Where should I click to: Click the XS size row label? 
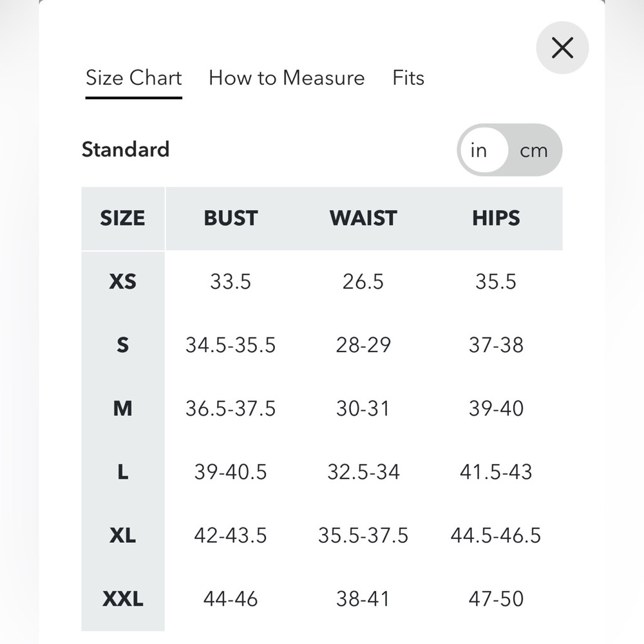click(123, 282)
